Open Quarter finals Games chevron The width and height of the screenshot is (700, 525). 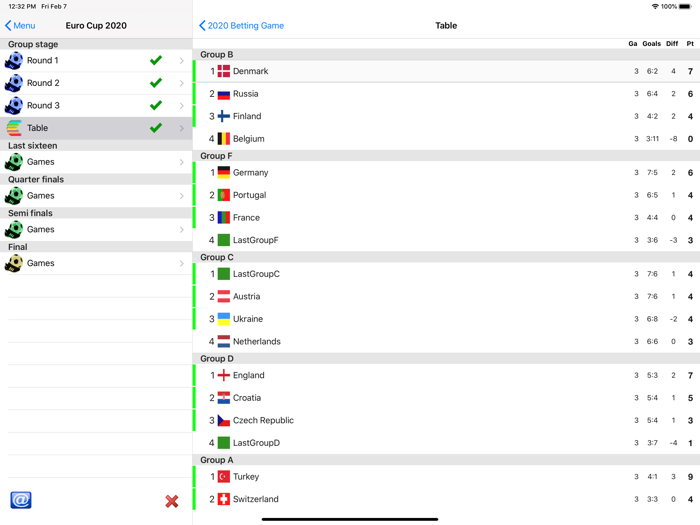tap(182, 196)
